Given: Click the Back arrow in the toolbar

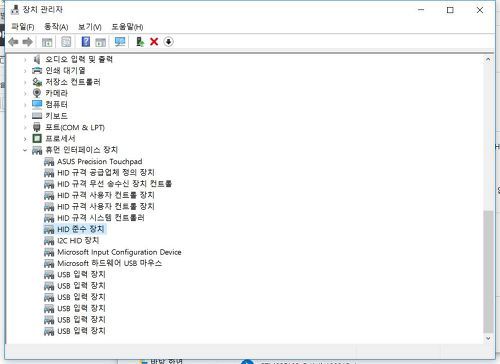Looking at the screenshot, I should coord(13,42).
